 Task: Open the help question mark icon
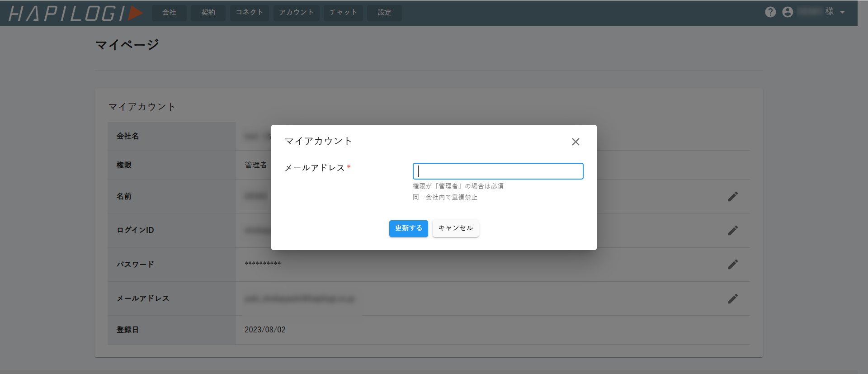(770, 12)
